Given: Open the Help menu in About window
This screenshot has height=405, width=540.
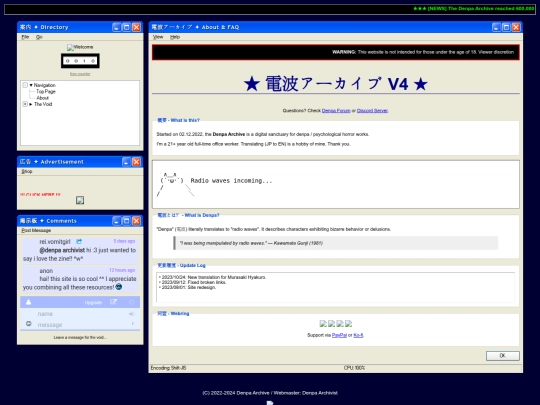Looking at the screenshot, I should tap(175, 37).
